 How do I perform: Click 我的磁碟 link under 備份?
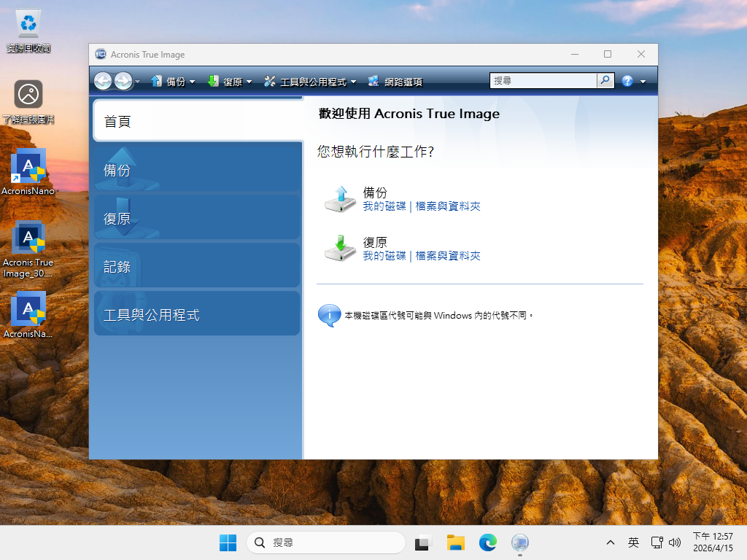(384, 206)
